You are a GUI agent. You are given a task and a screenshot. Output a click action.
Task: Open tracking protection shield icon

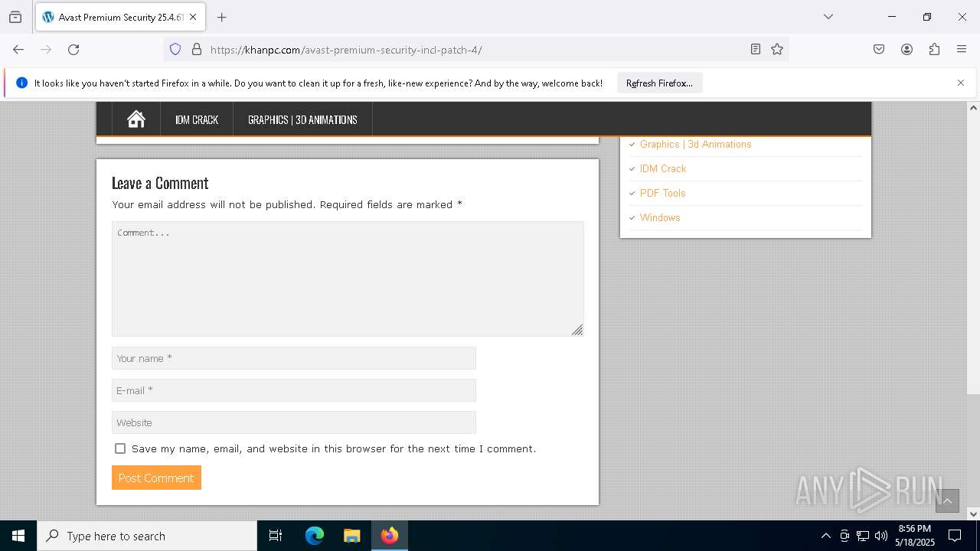tap(175, 49)
